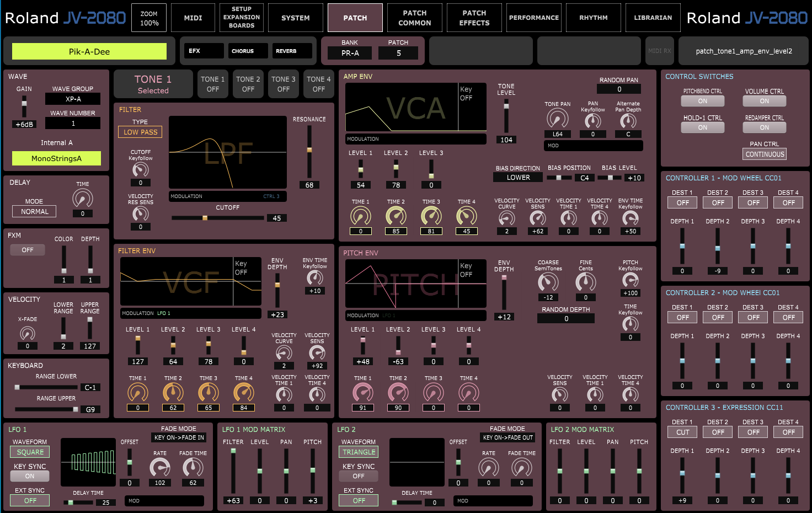Click the WAVE NUMBER field
The height and width of the screenshot is (513, 812).
click(x=73, y=124)
